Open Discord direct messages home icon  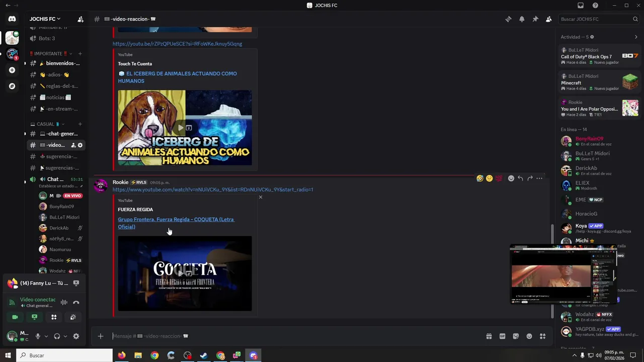tap(12, 19)
